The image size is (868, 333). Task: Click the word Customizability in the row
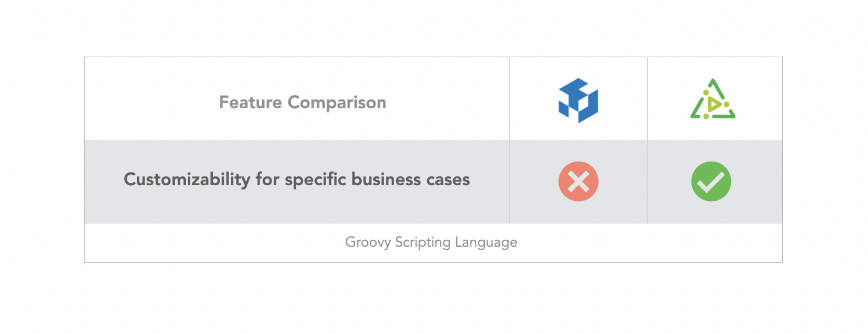[187, 180]
